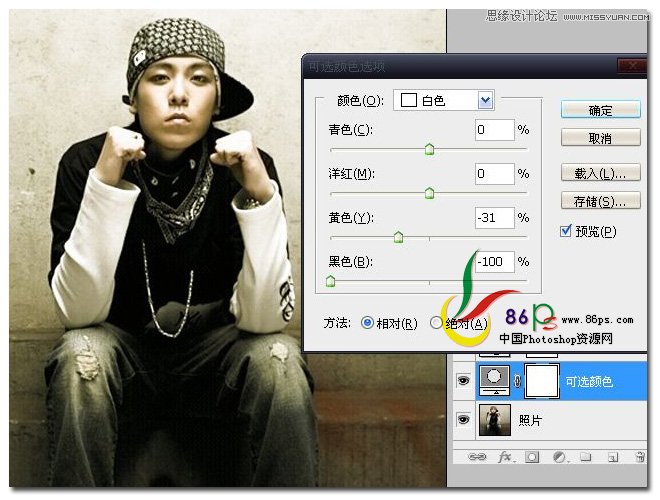
Task: Click the 存储(S)... save button
Action: pyautogui.click(x=601, y=201)
